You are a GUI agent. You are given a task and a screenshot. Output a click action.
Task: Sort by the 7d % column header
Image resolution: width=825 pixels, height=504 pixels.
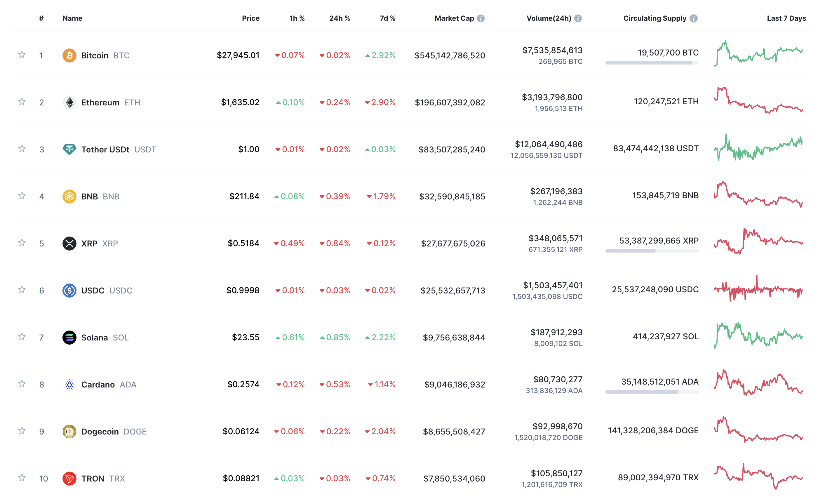point(387,18)
